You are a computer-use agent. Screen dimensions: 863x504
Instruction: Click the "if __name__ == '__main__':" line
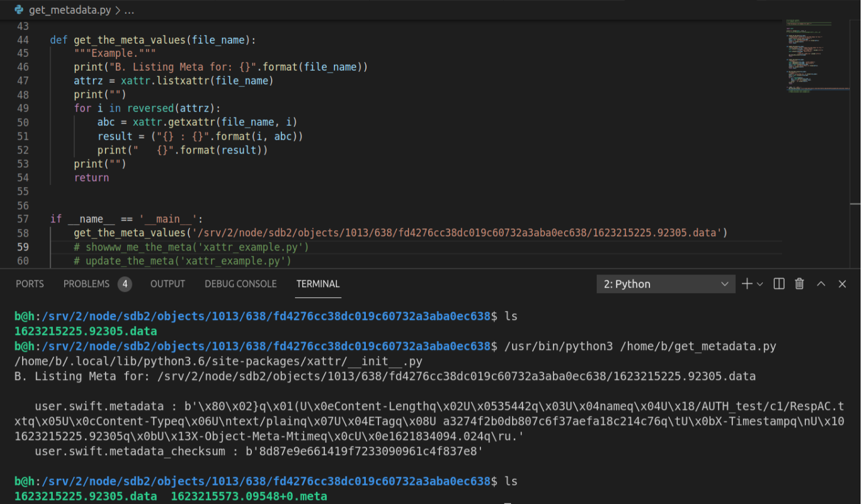pyautogui.click(x=127, y=219)
